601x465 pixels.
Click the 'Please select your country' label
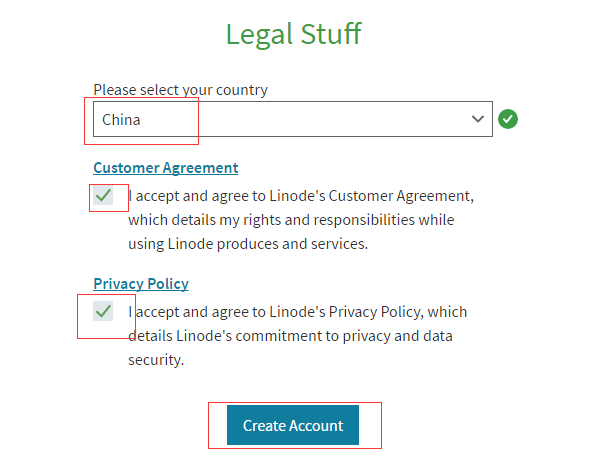(181, 90)
